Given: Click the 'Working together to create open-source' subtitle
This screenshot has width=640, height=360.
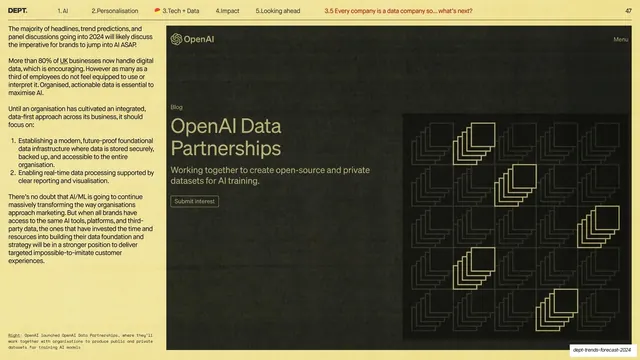Looking at the screenshot, I should (270, 176).
